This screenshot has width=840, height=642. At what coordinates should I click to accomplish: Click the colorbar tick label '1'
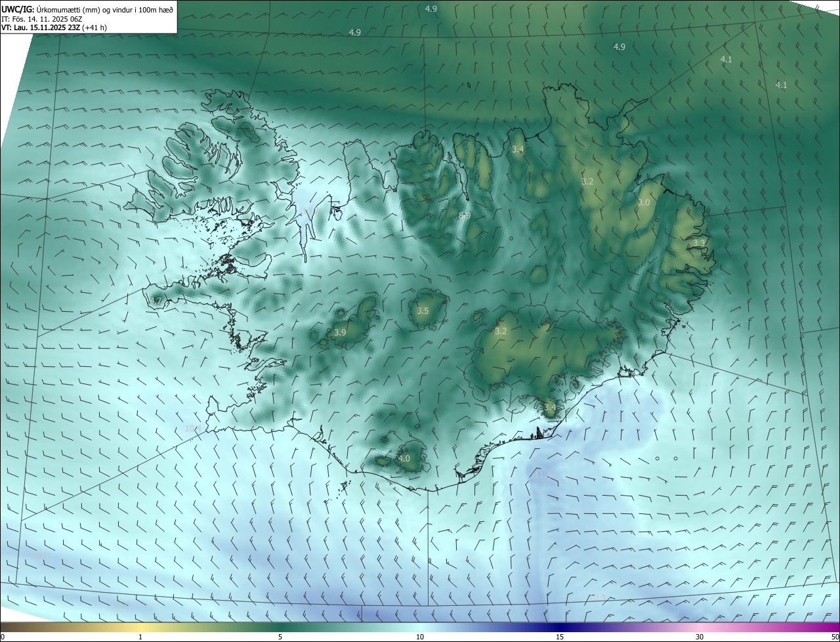(140, 637)
